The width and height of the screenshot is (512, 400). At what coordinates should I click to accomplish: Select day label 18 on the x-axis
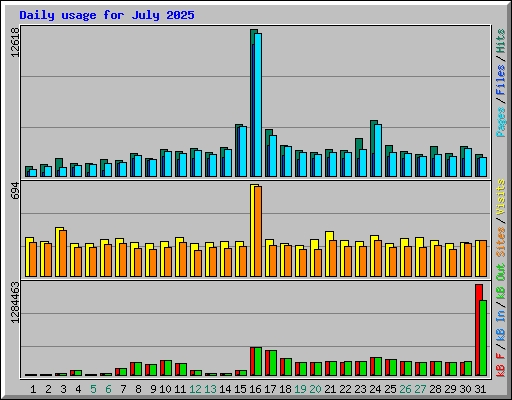[285, 389]
